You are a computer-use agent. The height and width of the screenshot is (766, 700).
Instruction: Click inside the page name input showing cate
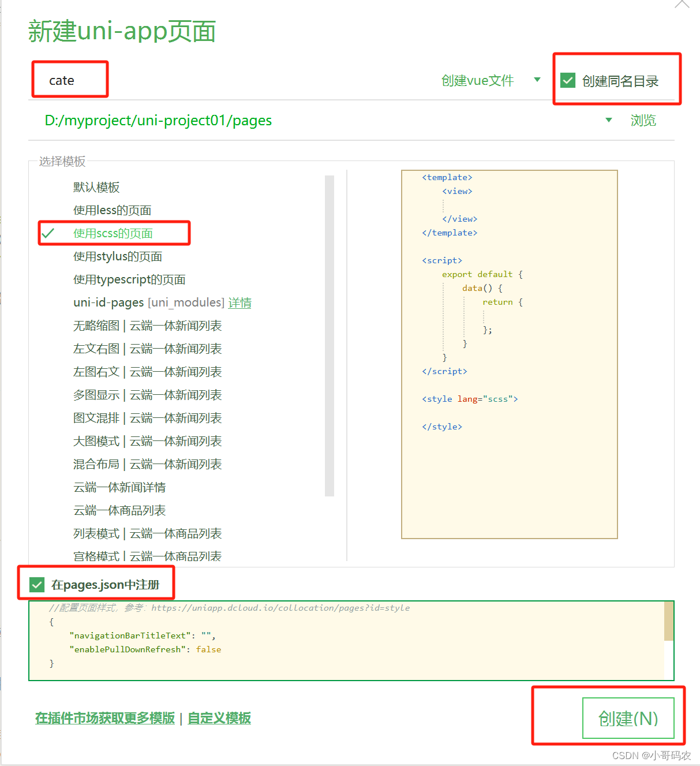click(69, 80)
